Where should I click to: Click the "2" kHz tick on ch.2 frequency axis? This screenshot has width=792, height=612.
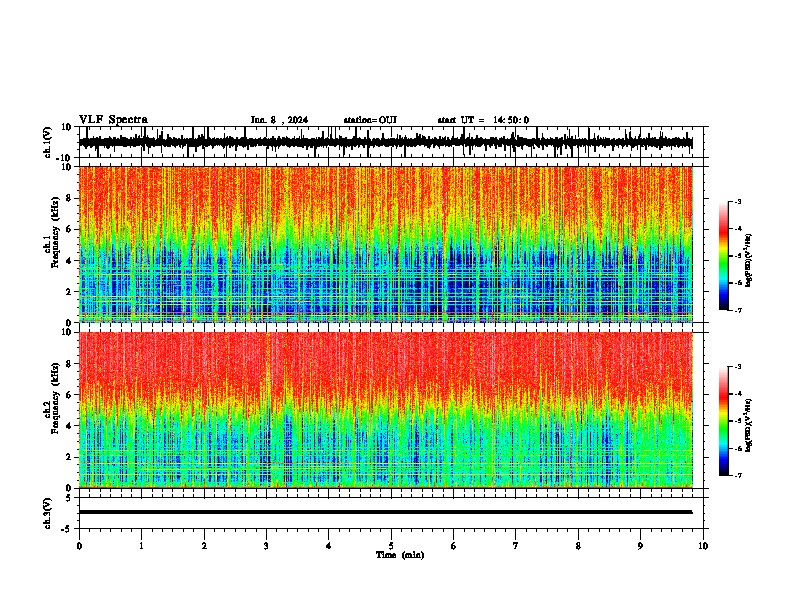[69, 457]
